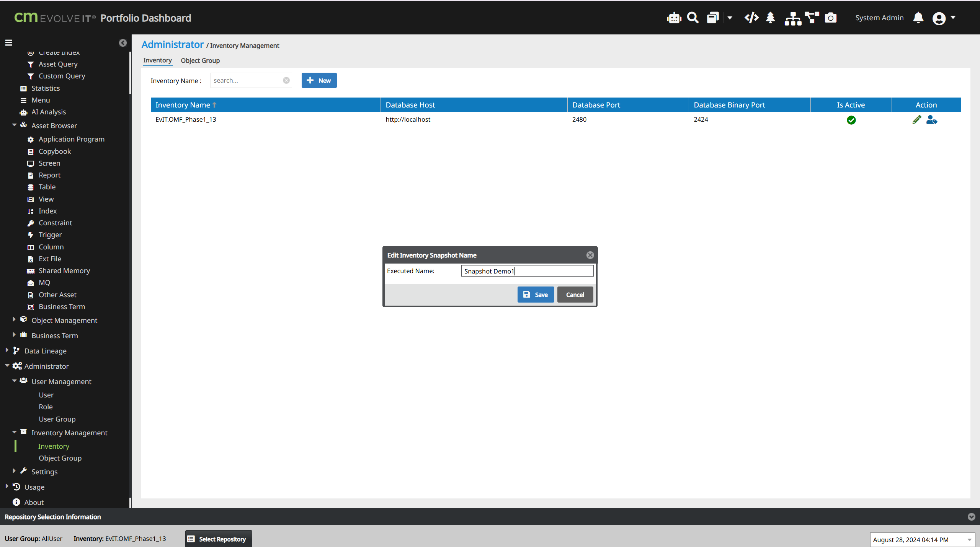980x547 pixels.
Task: Click the System Admin user label
Action: (x=879, y=18)
